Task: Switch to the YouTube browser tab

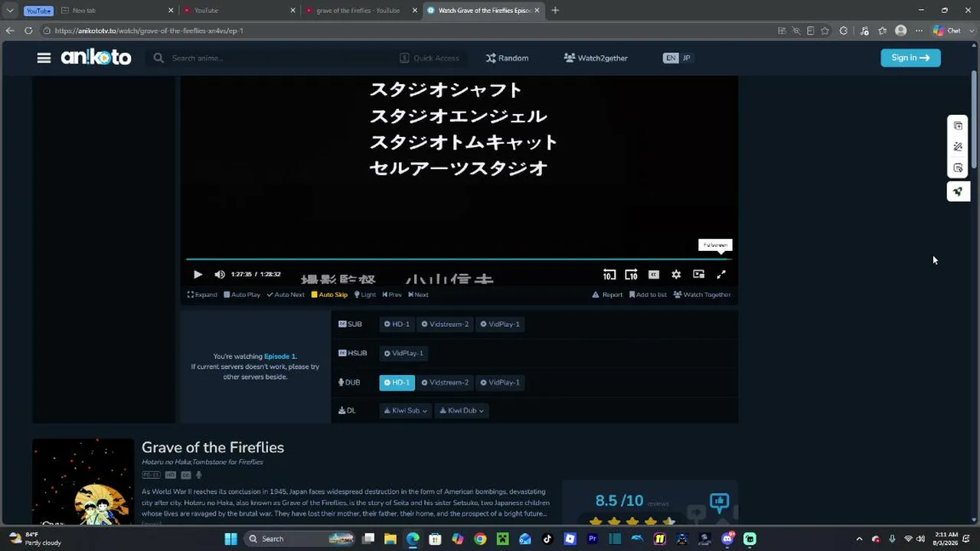Action: click(238, 11)
